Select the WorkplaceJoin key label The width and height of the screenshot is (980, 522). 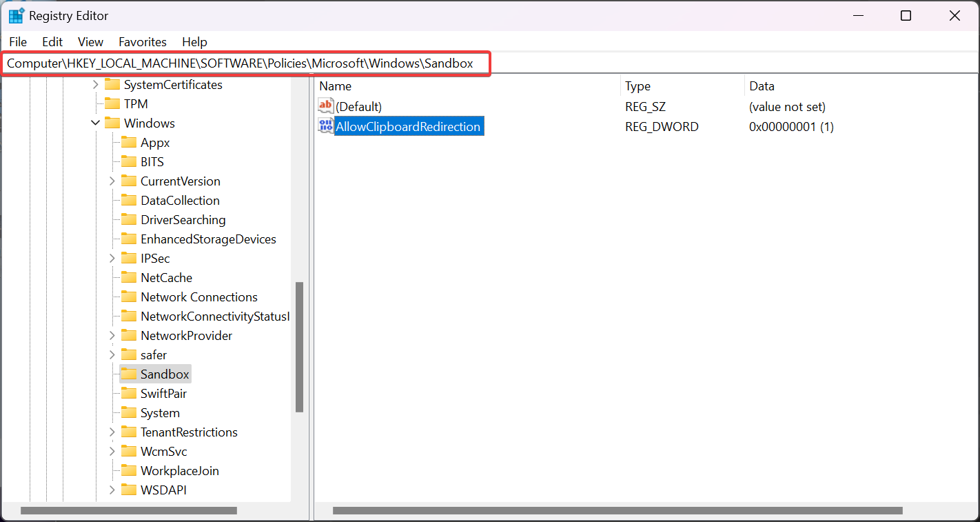180,471
